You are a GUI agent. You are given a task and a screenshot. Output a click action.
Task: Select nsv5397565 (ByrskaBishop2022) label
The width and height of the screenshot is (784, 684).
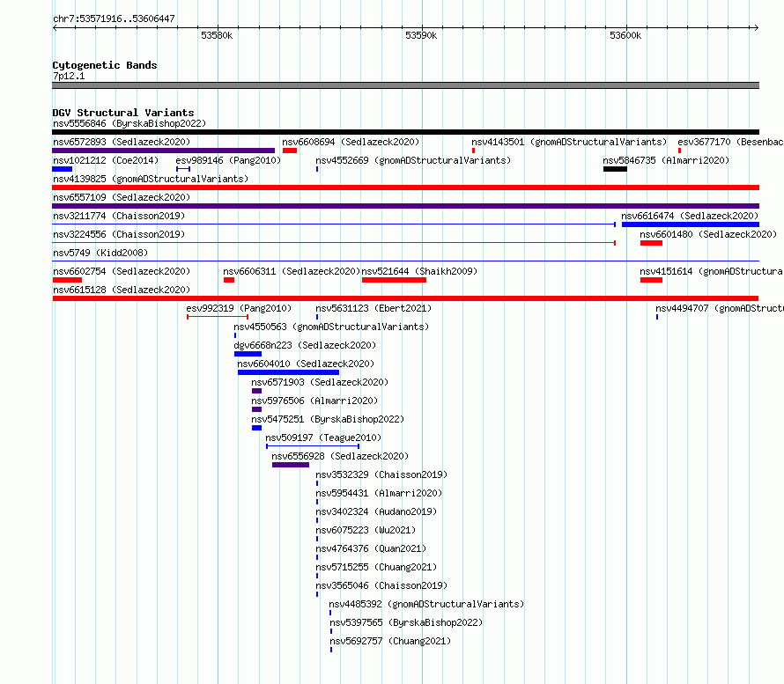(x=406, y=622)
